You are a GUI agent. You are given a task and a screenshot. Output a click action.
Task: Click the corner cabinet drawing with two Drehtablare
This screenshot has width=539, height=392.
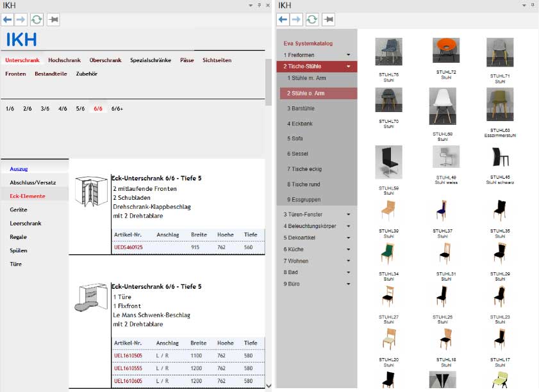pyautogui.click(x=89, y=191)
